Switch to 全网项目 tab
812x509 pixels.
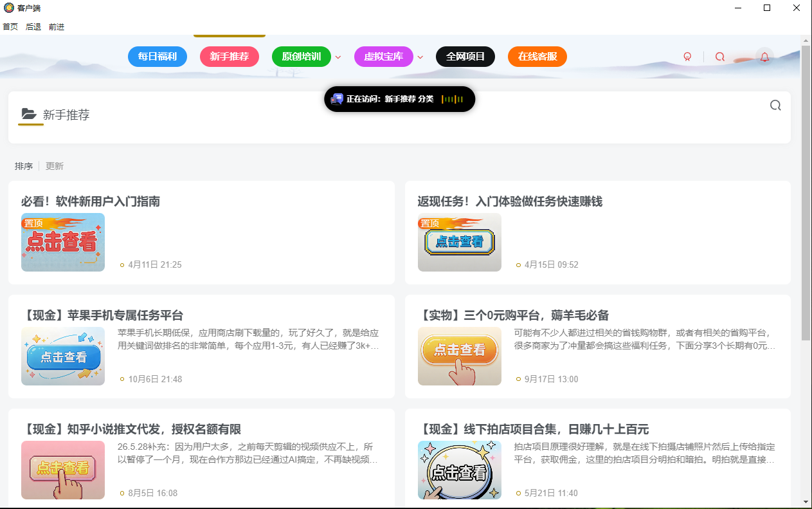(x=465, y=57)
